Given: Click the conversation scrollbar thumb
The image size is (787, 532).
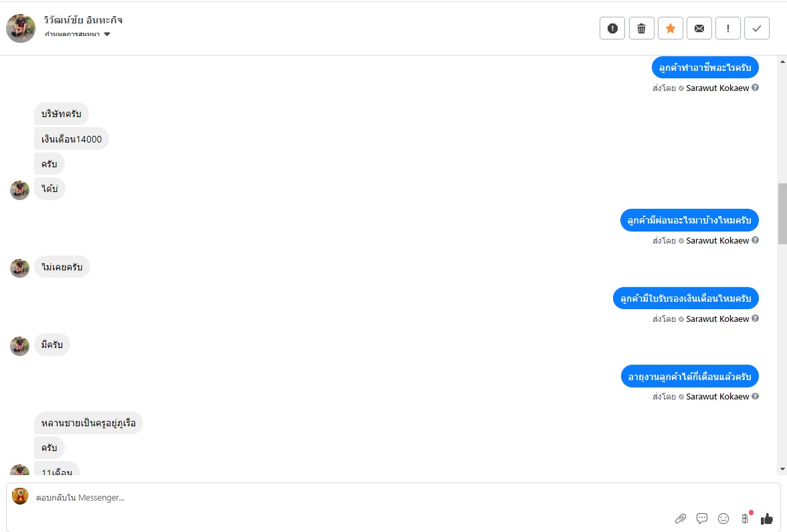Looking at the screenshot, I should pos(782,214).
